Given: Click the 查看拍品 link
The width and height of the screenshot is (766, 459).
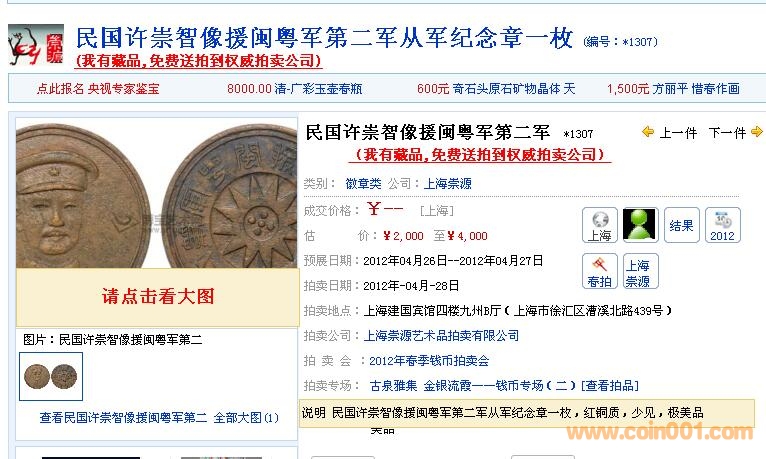Looking at the screenshot, I should point(610,386).
